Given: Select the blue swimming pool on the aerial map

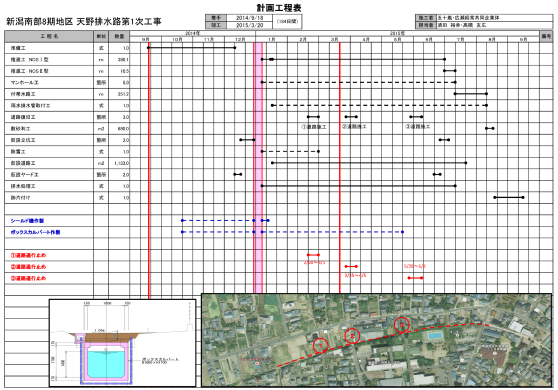Looking at the screenshot, I should click(x=434, y=336).
